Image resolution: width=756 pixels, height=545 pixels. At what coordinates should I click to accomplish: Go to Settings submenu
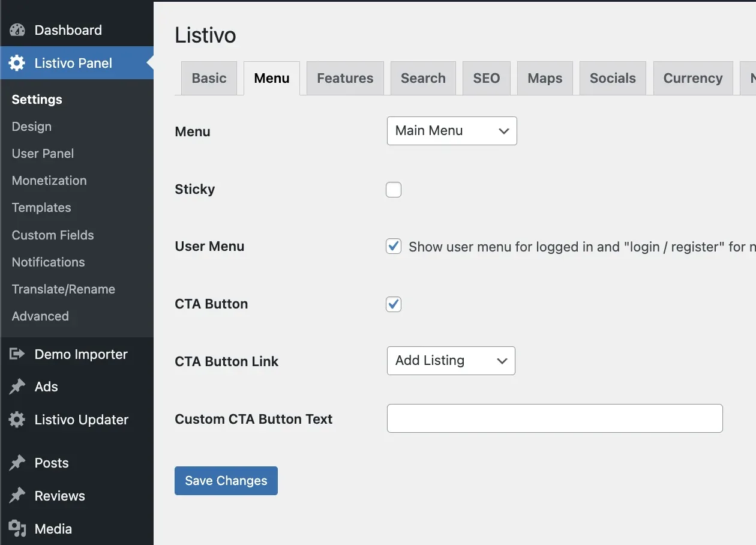coord(37,100)
